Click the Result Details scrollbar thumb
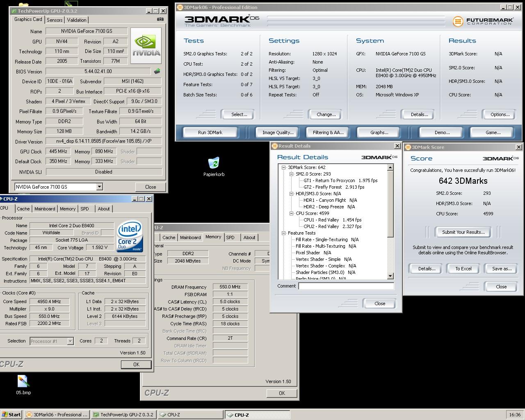 point(390,204)
